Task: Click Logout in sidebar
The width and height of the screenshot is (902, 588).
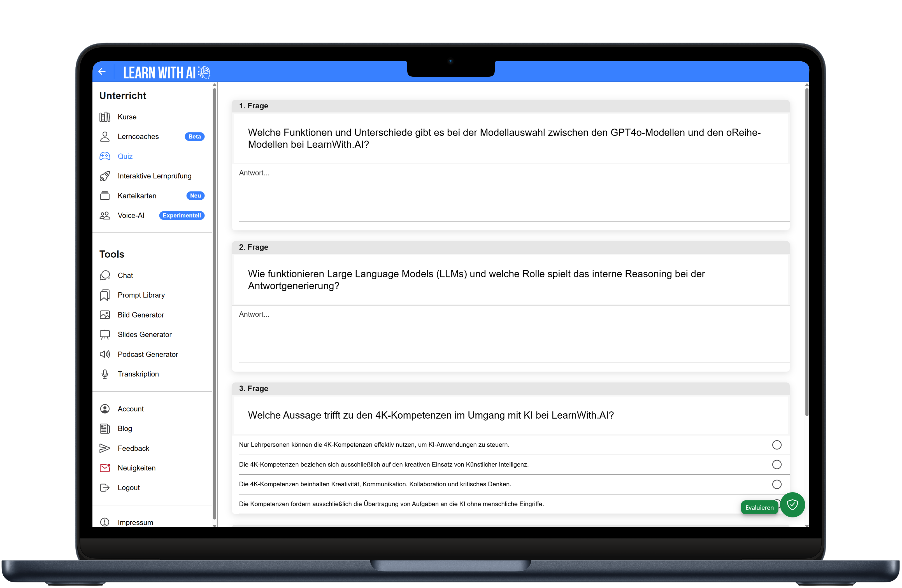Action: 129,488
